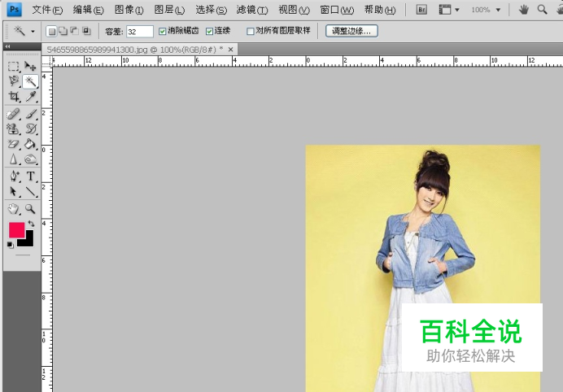Select the Healing Brush tool
The height and width of the screenshot is (392, 563).
pos(13,114)
